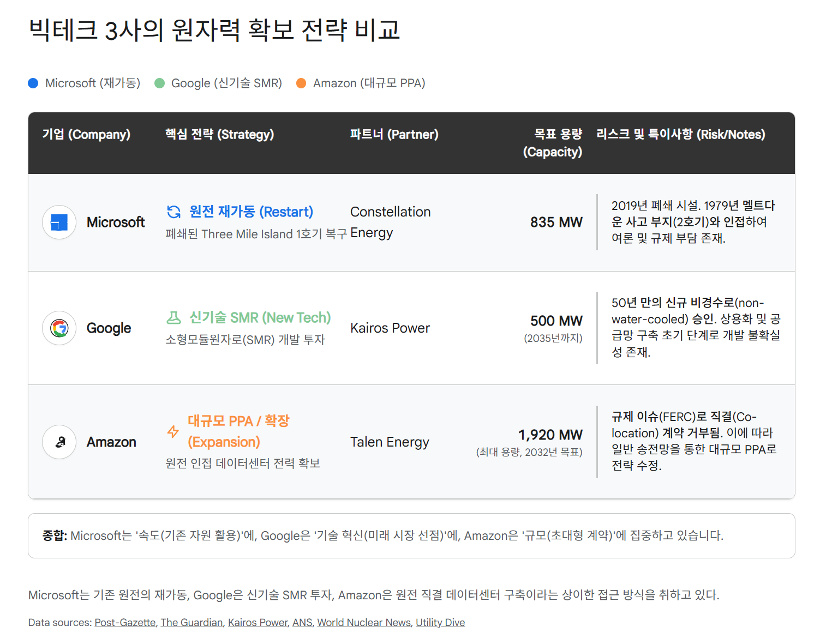Viewport: 832px width, 644px height.
Task: Click the green Google legend dot
Action: click(x=159, y=83)
